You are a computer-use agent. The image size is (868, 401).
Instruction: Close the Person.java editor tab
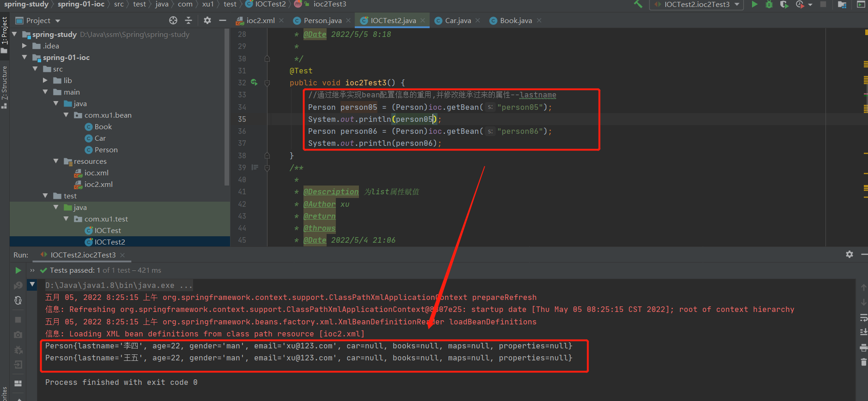pyautogui.click(x=348, y=20)
